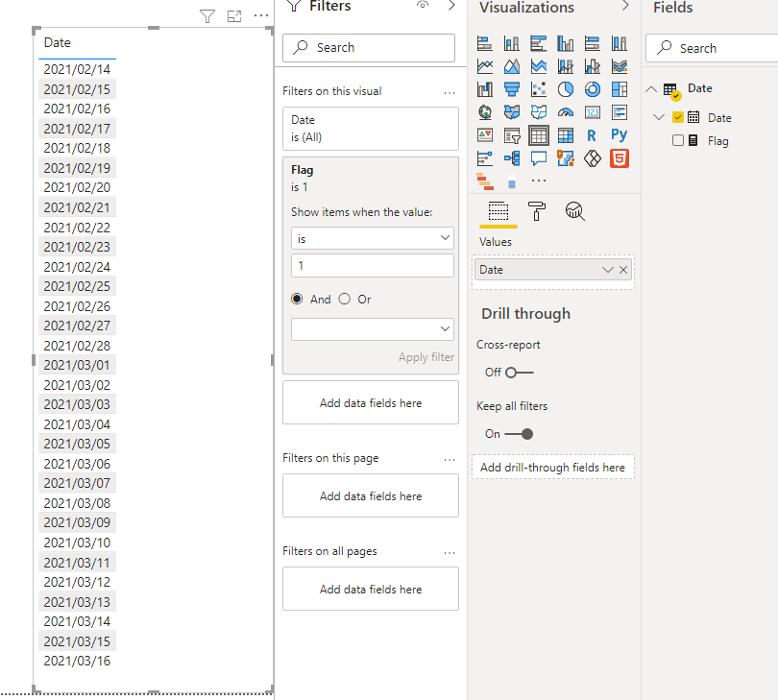Viewport: 778px width, 700px height.
Task: Turn on the Cross-report toggle
Action: click(519, 372)
